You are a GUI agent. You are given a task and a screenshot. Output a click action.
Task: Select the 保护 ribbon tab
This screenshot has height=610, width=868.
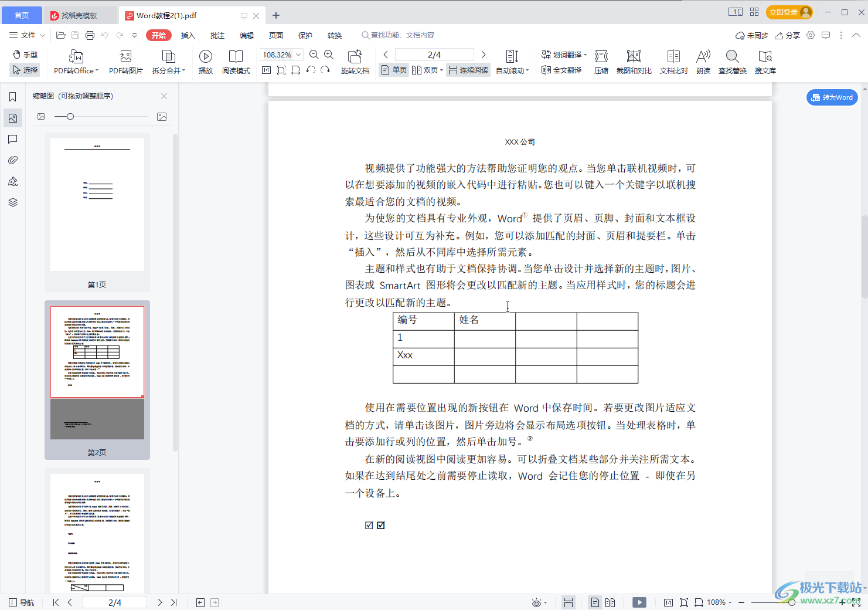click(x=305, y=35)
